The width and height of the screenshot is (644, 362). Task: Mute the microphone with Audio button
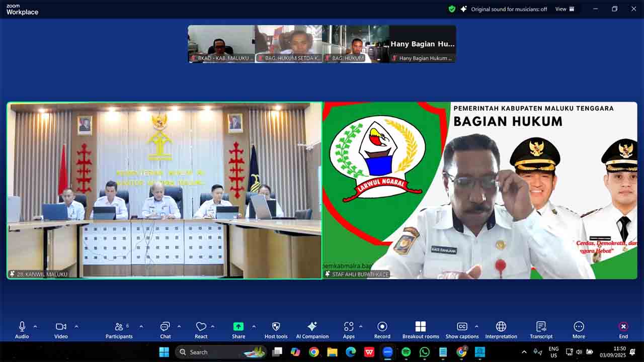22,329
